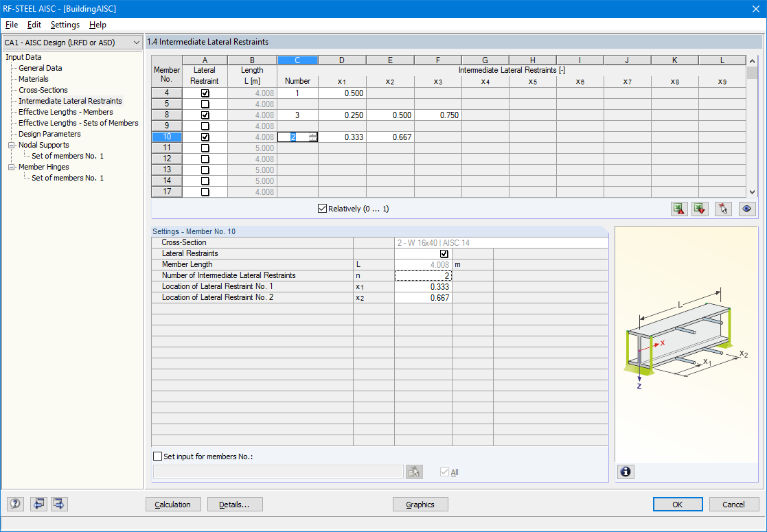The image size is (767, 532).
Task: Select members graphically icon beside input
Action: pyautogui.click(x=414, y=472)
